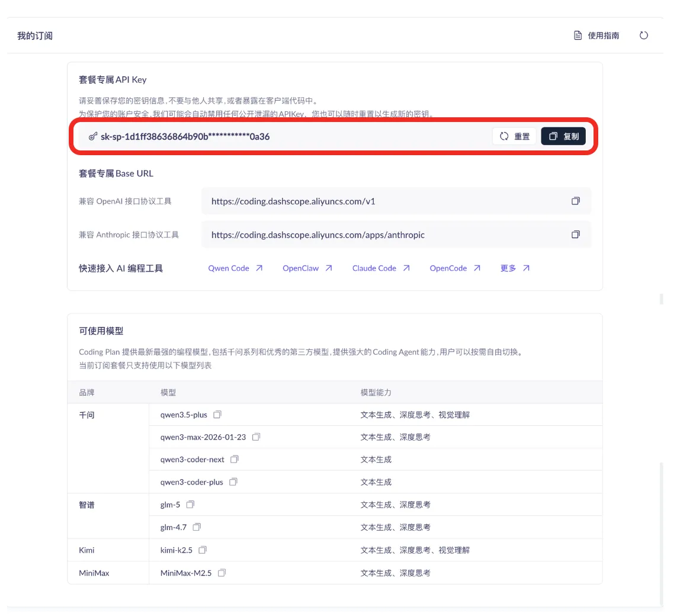The image size is (680, 616).
Task: Click the 复制 button to copy the API key
Action: [563, 136]
